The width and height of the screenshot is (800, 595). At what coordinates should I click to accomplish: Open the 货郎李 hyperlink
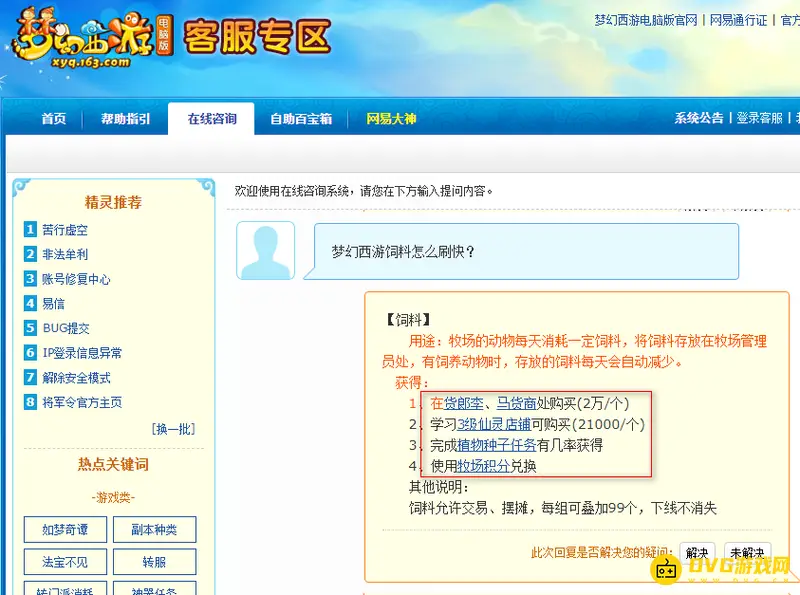point(463,403)
